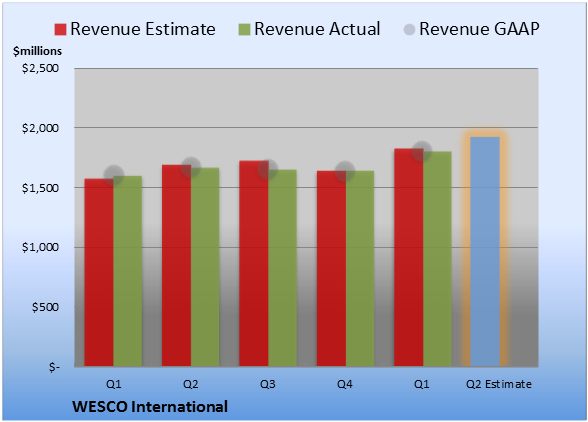
Task: Click the "$millions" axis unit label
Action: tap(38, 51)
